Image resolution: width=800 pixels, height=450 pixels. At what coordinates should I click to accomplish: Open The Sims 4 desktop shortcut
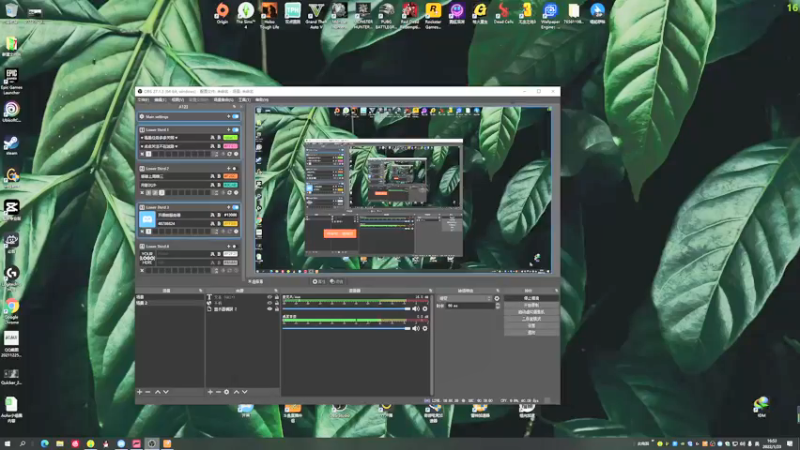coord(245,14)
